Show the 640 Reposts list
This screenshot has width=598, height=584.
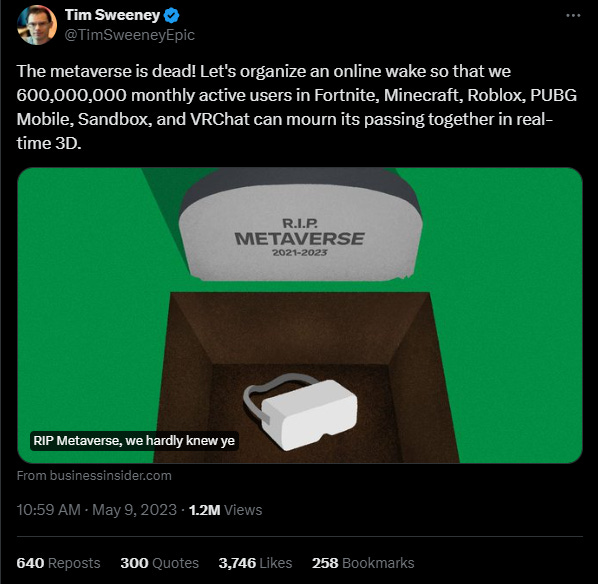58,563
